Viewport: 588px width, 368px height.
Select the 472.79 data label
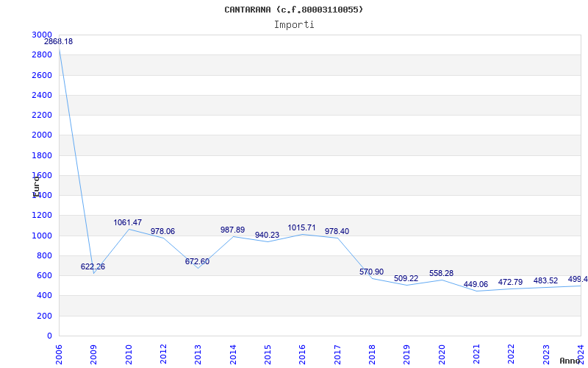(x=510, y=282)
